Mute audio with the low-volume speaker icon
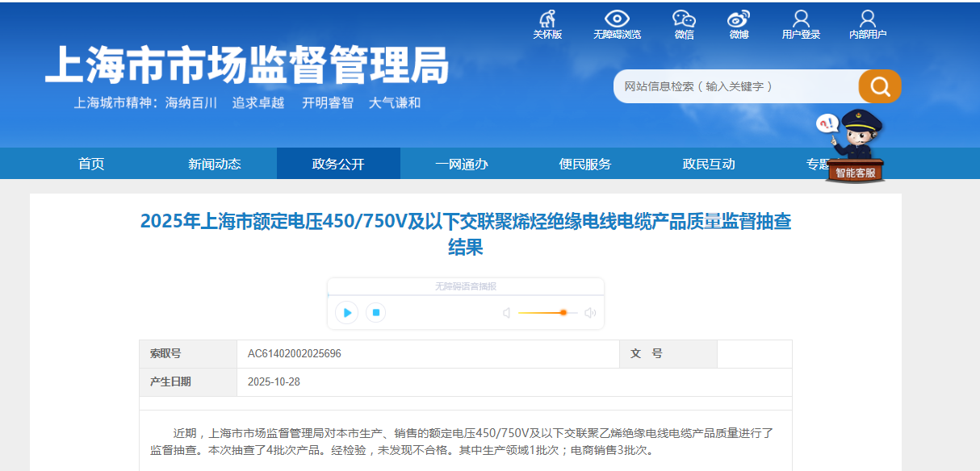The image size is (980, 471). coord(506,313)
